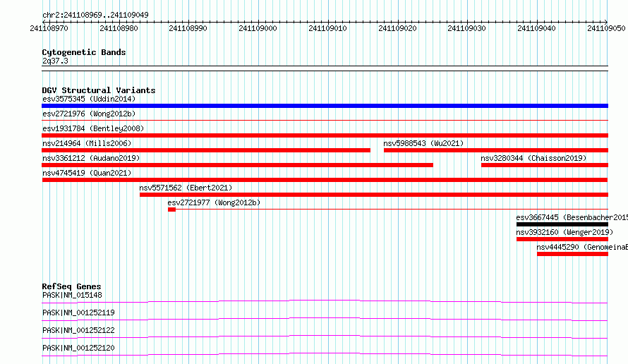628x364 pixels.
Task: Click the nsv4745419 (Quan2021) variant label
Action: [x=87, y=173]
